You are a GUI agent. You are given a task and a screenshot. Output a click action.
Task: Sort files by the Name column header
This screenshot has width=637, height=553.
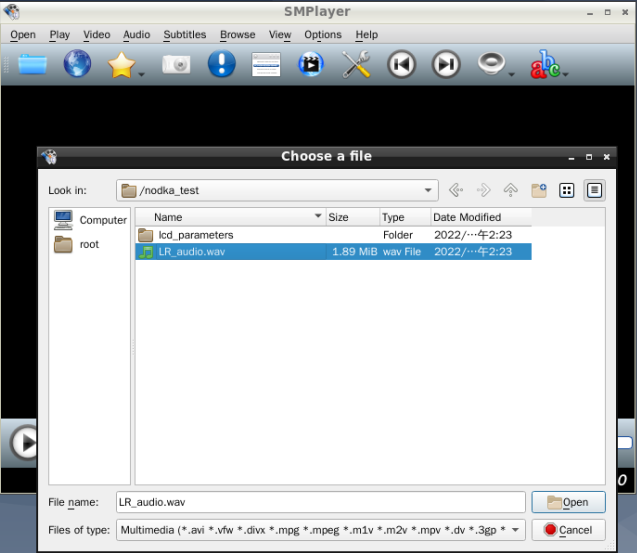230,217
